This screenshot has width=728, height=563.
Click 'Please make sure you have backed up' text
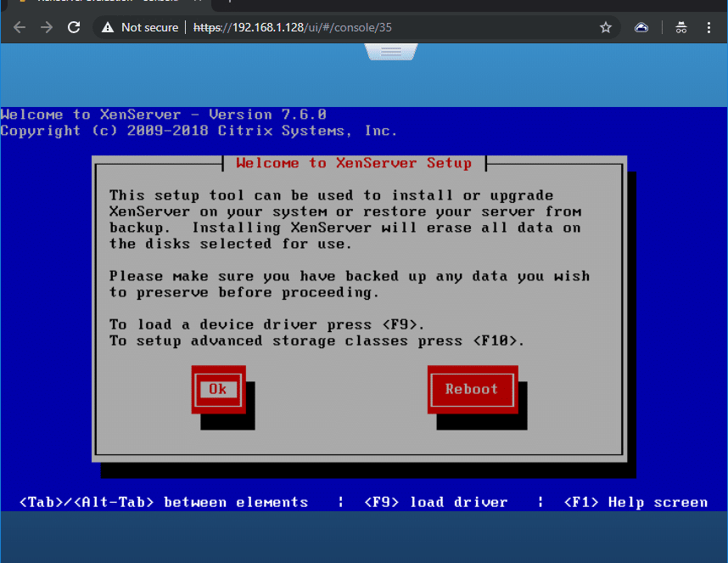pyautogui.click(x=350, y=284)
